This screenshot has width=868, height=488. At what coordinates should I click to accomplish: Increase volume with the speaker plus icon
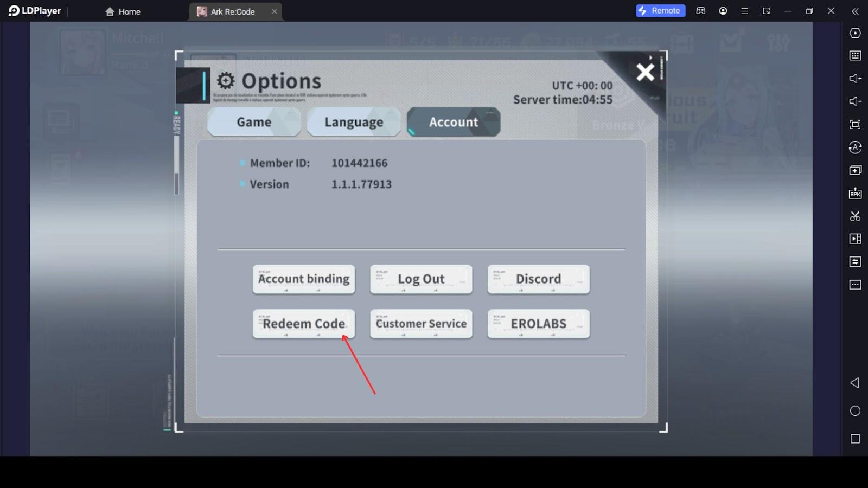tap(855, 79)
